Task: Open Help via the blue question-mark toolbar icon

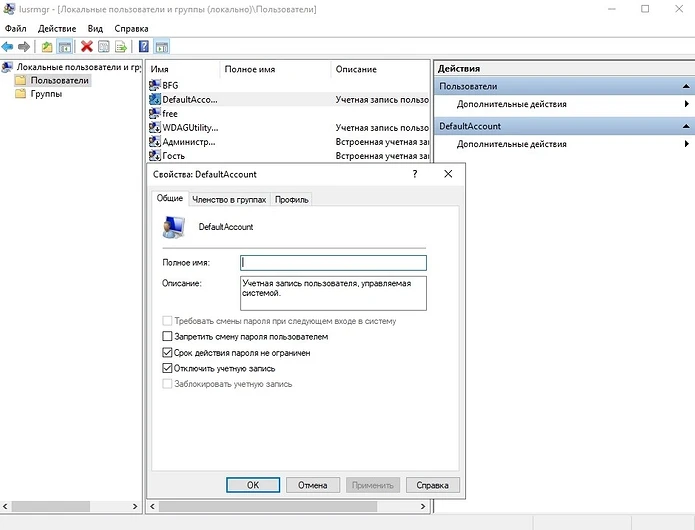Action: pyautogui.click(x=144, y=47)
